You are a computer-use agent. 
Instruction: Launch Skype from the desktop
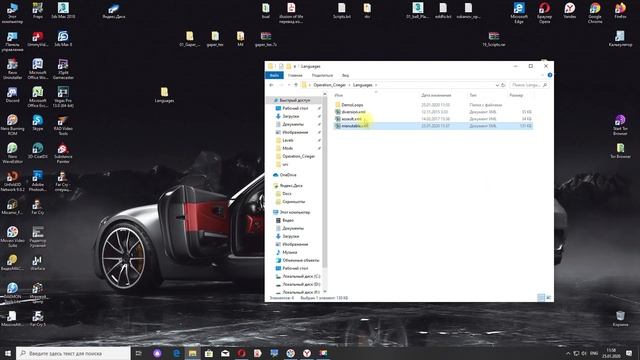click(38, 122)
